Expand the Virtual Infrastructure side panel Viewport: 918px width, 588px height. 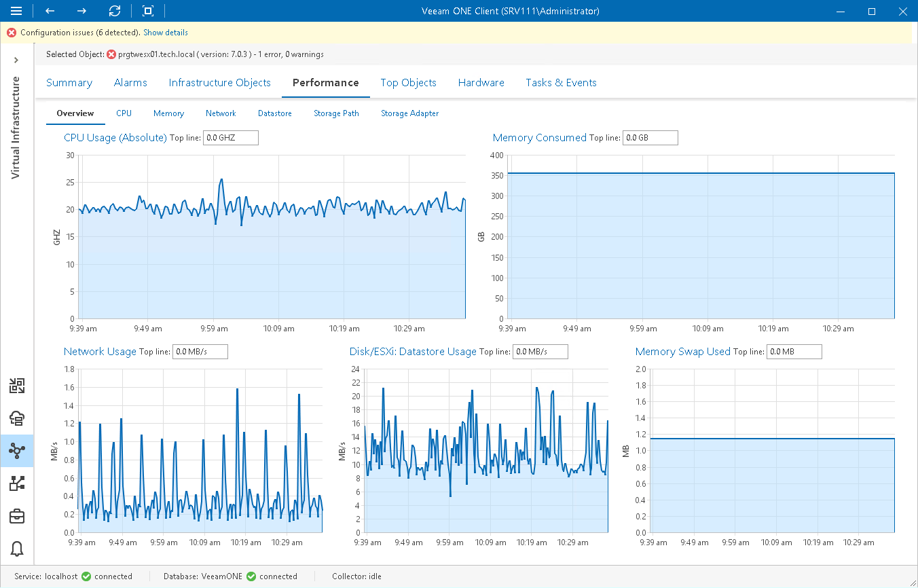pyautogui.click(x=16, y=60)
